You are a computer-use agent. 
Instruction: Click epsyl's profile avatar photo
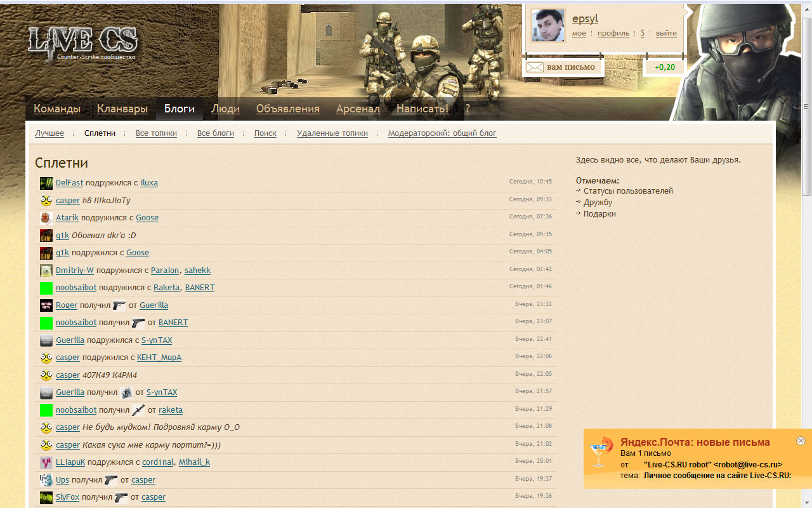548,26
